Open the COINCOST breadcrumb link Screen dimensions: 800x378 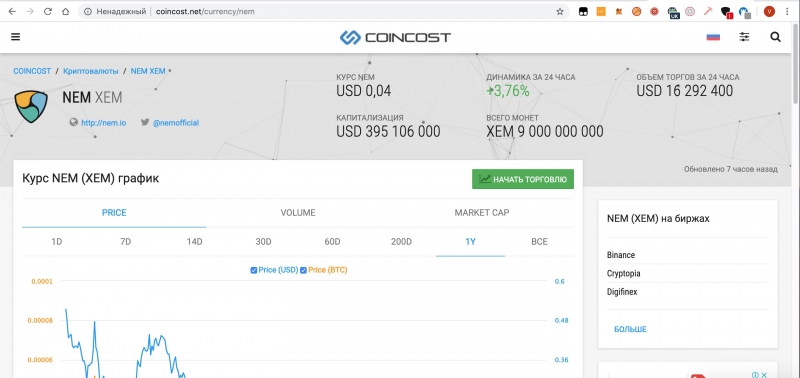coord(32,71)
